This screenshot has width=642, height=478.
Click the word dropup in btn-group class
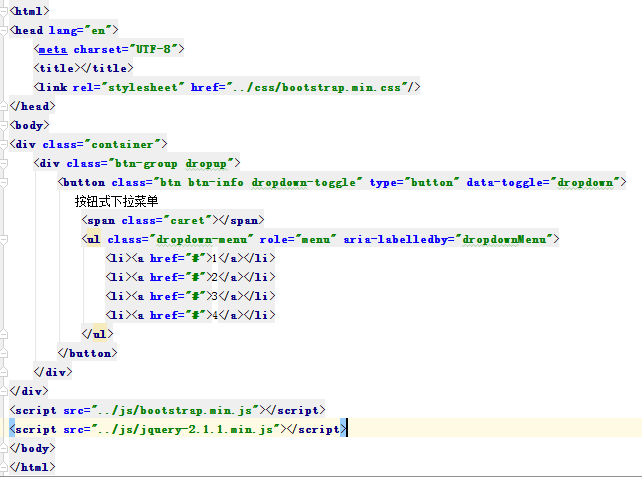tap(206, 163)
